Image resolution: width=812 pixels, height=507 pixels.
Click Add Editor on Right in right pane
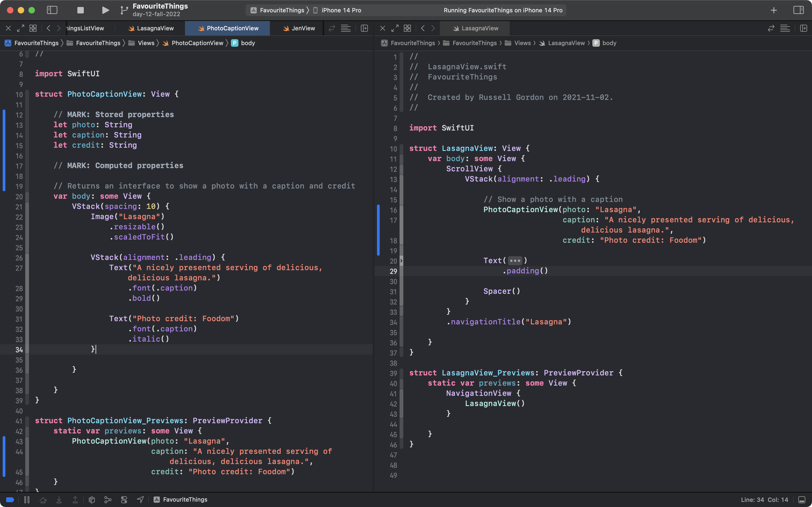pyautogui.click(x=803, y=28)
